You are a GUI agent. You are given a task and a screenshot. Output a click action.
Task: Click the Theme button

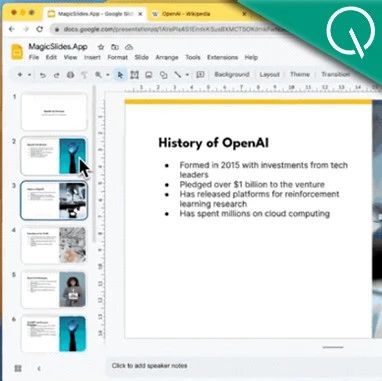[x=300, y=74]
